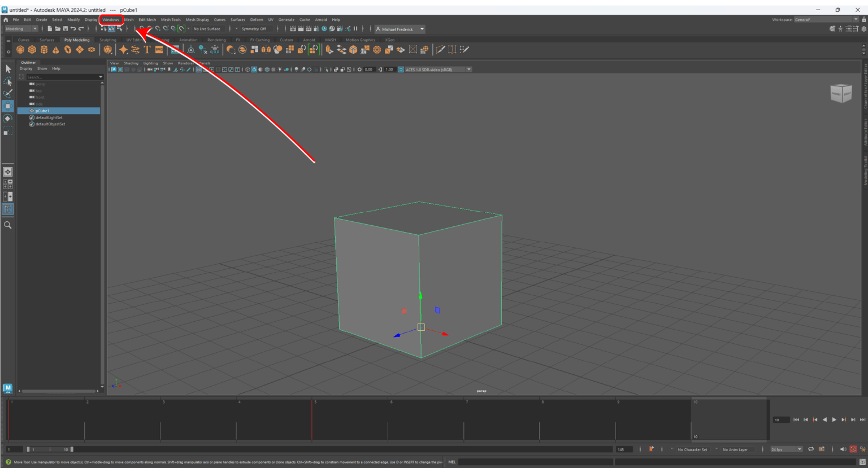Open the Workspace General dropdown
The image size is (868, 468).
826,20
